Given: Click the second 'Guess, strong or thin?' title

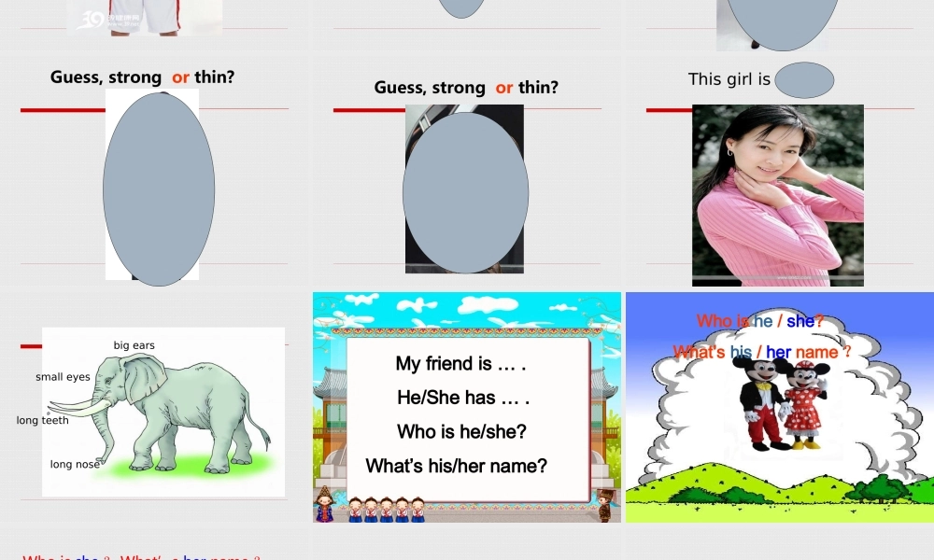Looking at the screenshot, I should pos(466,87).
